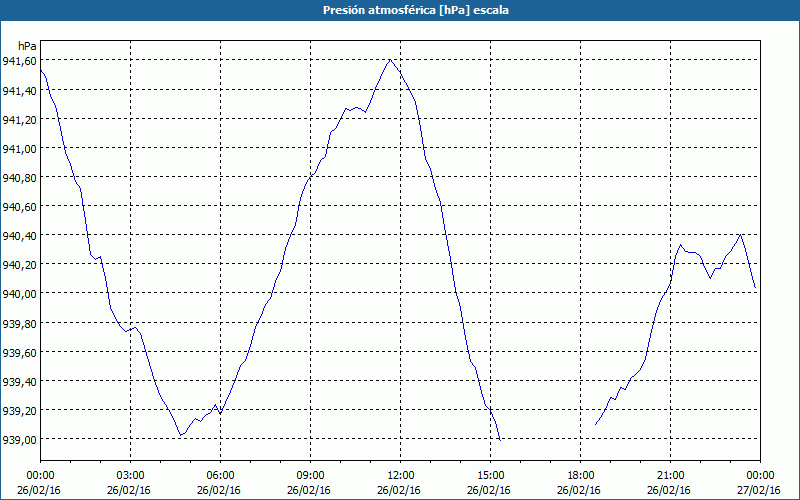
Task: Click the 12:00 time axis label
Action: pos(401,476)
